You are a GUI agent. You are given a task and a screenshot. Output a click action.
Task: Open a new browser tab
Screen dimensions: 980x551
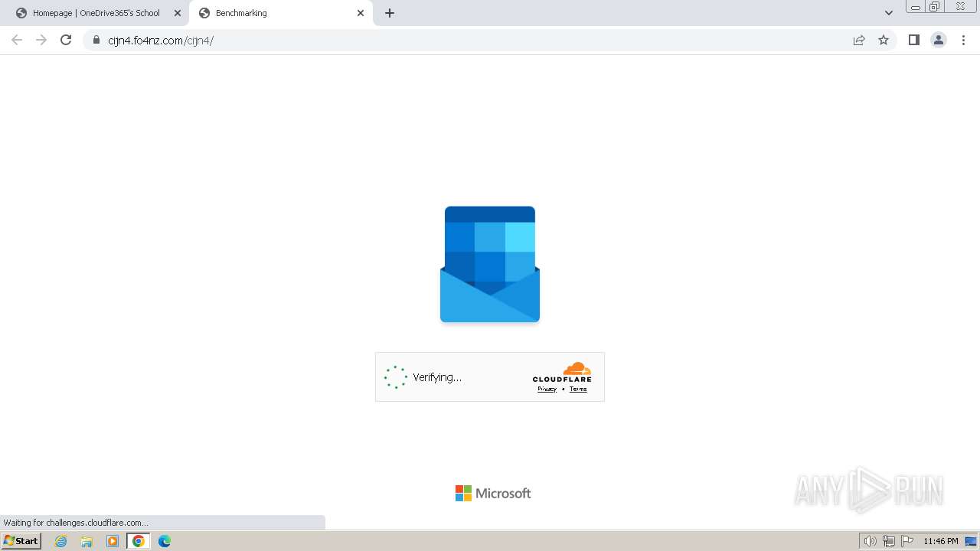(x=390, y=13)
